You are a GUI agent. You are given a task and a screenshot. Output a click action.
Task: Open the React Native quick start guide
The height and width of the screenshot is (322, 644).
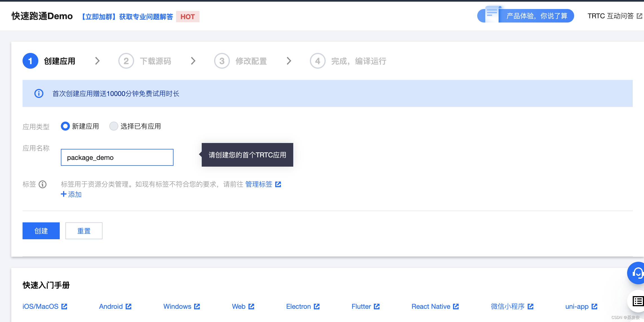coord(431,306)
